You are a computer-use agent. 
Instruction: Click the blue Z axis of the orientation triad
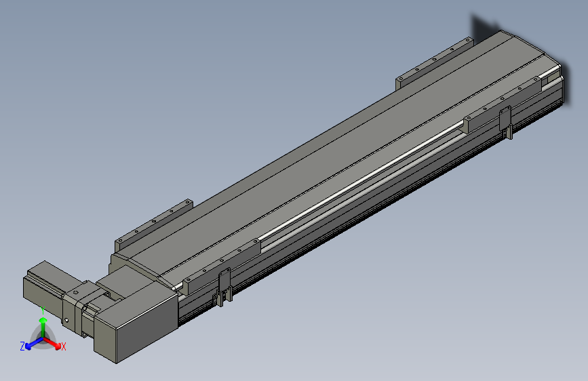click(x=34, y=344)
